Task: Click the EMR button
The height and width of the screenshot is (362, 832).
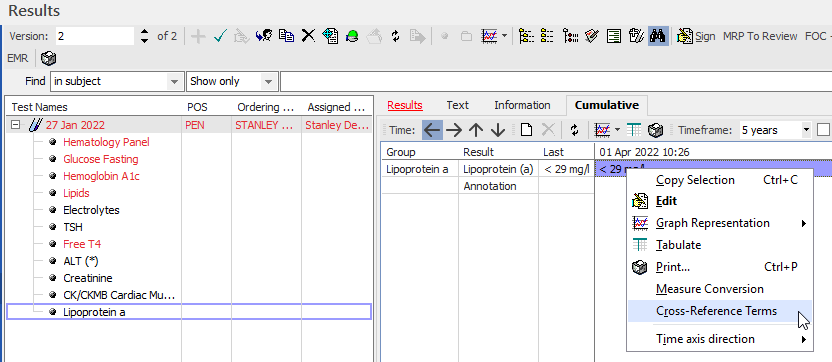Action: tap(18, 58)
